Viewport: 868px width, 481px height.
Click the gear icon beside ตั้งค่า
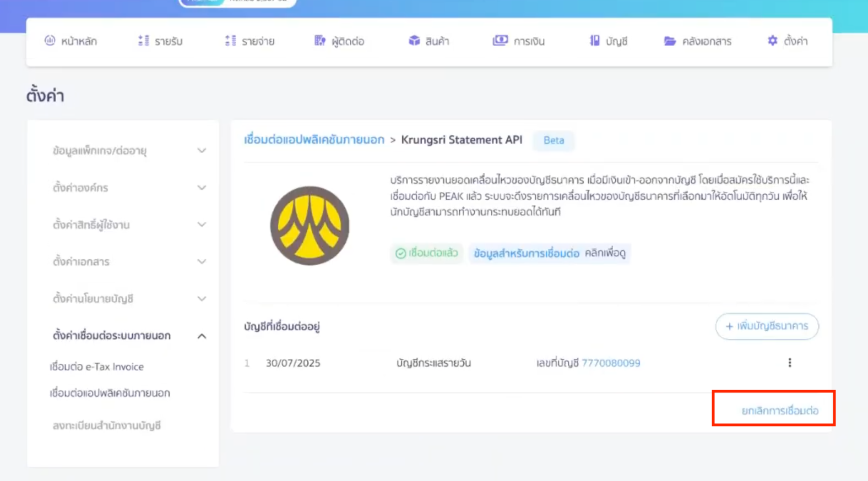click(x=773, y=41)
